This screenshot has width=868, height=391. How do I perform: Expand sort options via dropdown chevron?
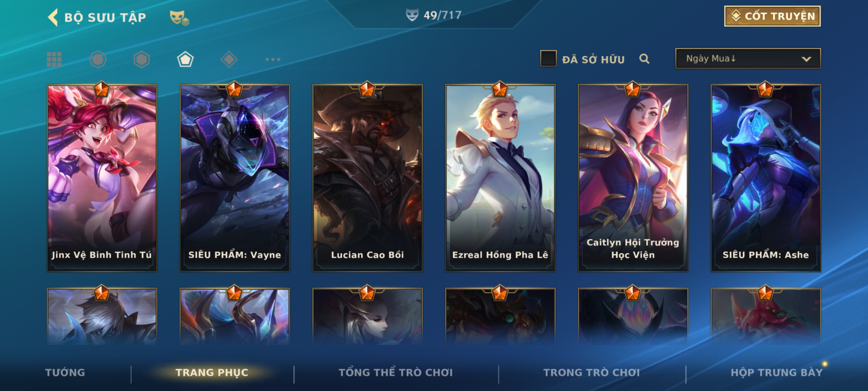[806, 59]
